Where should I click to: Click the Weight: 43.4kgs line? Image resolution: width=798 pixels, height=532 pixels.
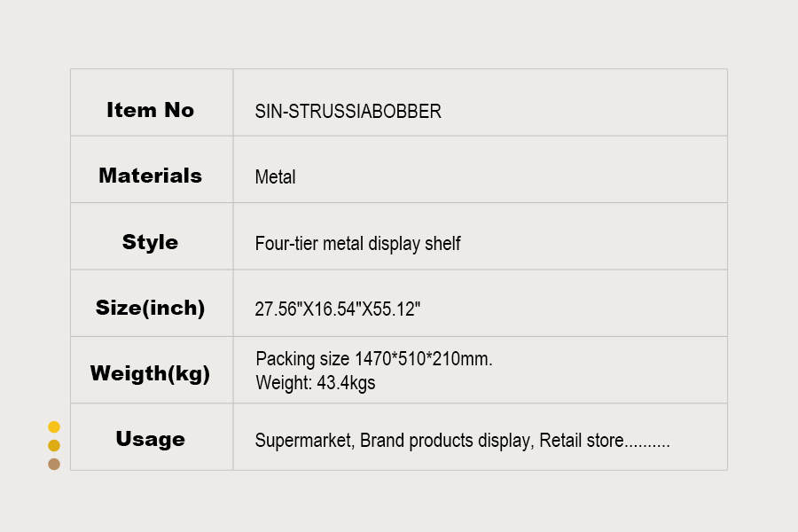315,383
